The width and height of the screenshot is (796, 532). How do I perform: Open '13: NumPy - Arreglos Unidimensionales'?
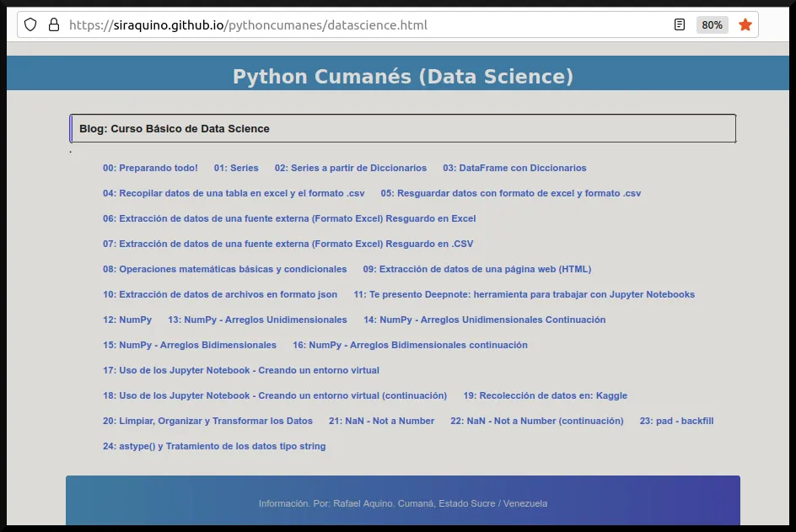[x=257, y=320]
